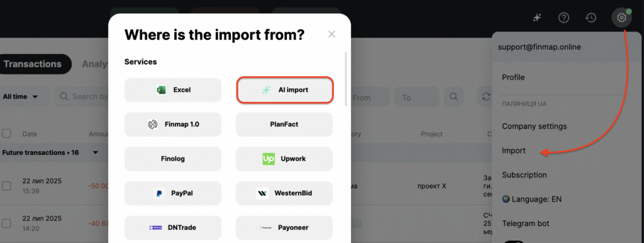The width and height of the screenshot is (644, 243).
Task: Choose Upwork import service
Action: (284, 159)
